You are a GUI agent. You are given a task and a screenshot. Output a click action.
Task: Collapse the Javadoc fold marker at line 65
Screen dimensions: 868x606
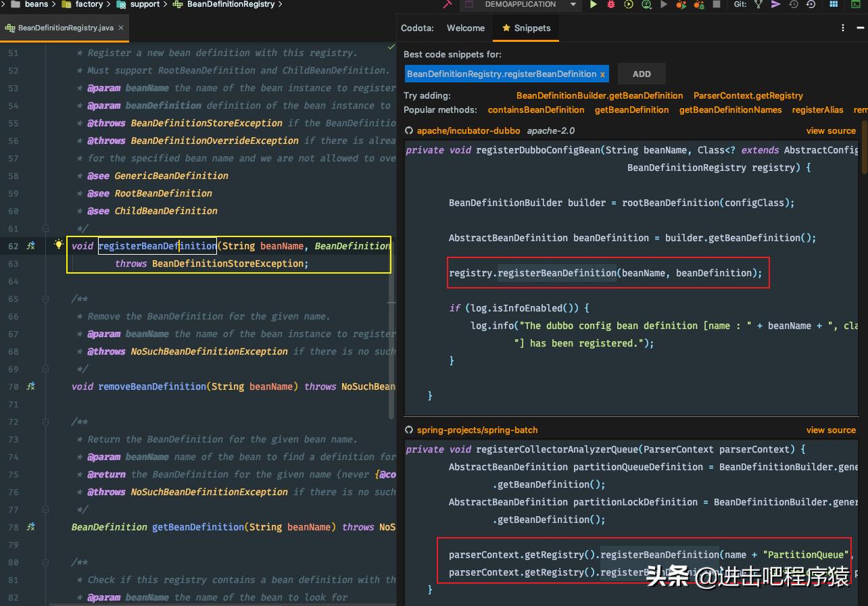[45, 299]
